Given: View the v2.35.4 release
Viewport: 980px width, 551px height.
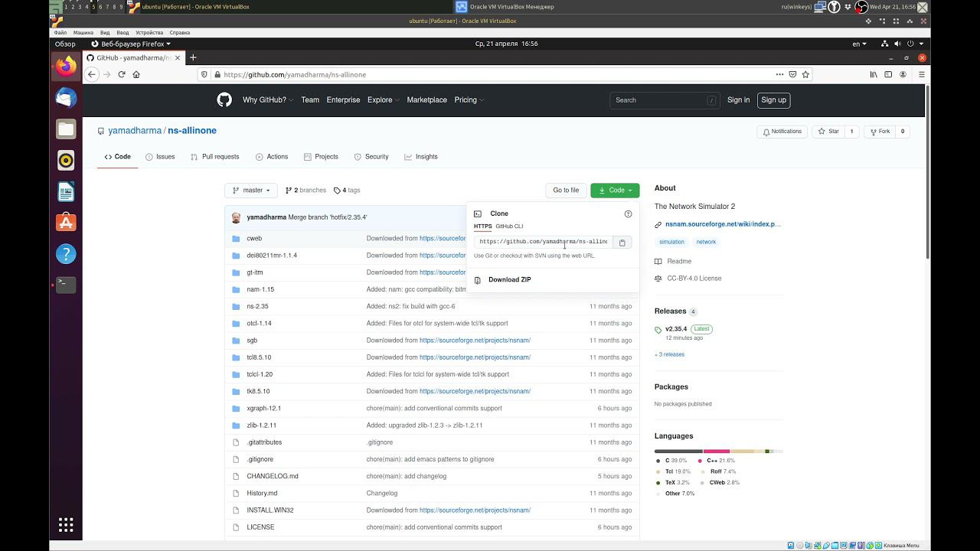Looking at the screenshot, I should click(676, 329).
